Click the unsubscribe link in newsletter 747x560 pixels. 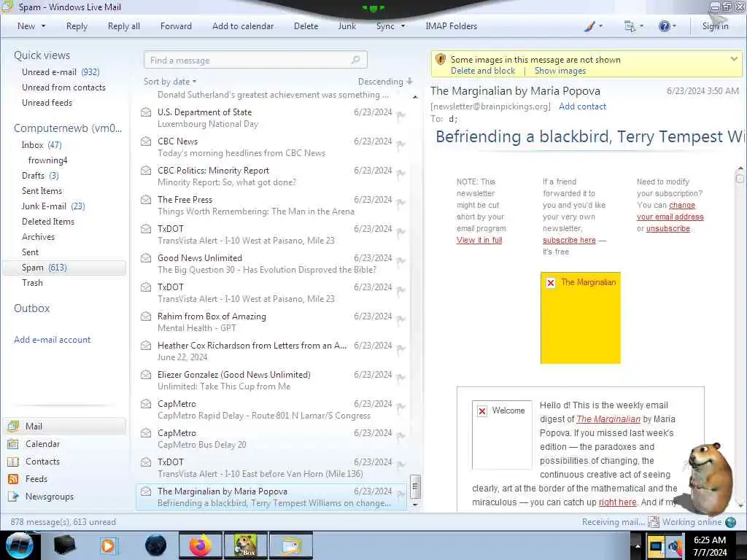[668, 228]
